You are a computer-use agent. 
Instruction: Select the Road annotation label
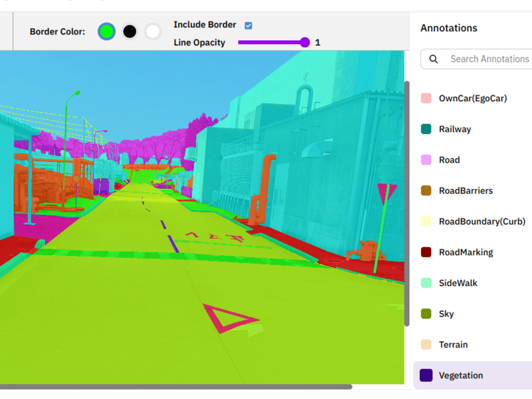(449, 160)
